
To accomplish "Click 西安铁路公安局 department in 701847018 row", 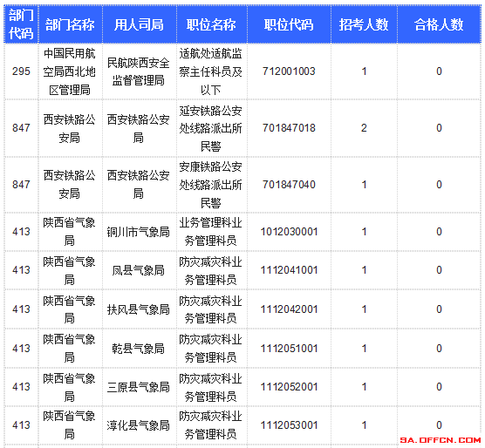I will point(70,128).
